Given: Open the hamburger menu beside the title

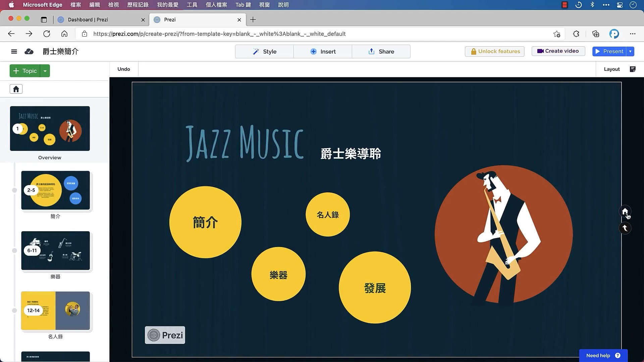Looking at the screenshot, I should [x=14, y=51].
